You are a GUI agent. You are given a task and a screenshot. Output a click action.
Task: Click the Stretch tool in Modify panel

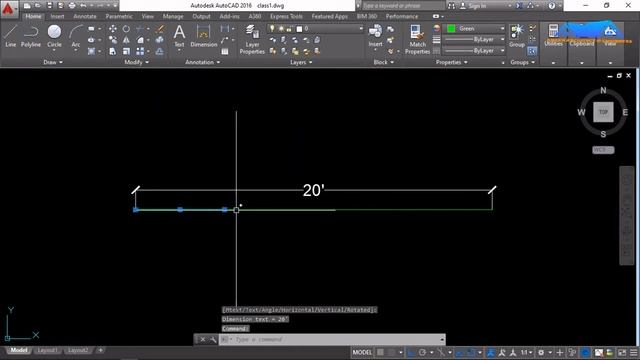pyautogui.click(x=113, y=51)
